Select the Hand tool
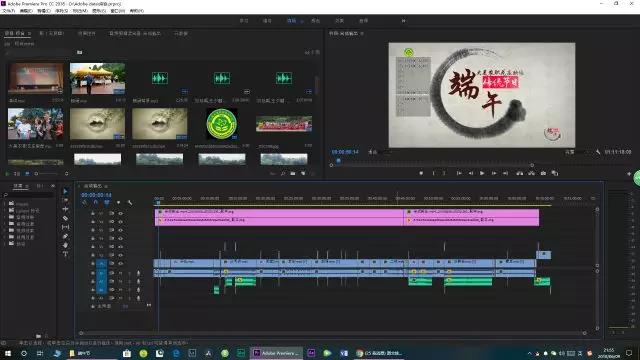 [x=65, y=245]
